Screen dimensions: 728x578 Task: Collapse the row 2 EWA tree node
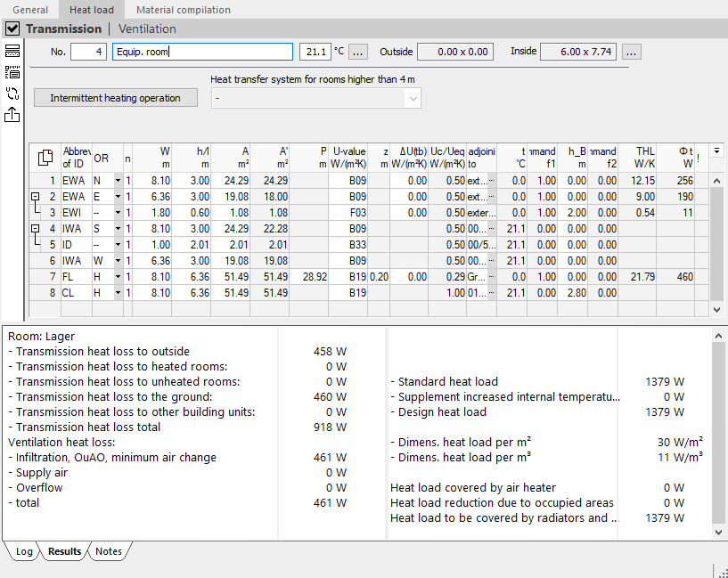[x=35, y=197]
